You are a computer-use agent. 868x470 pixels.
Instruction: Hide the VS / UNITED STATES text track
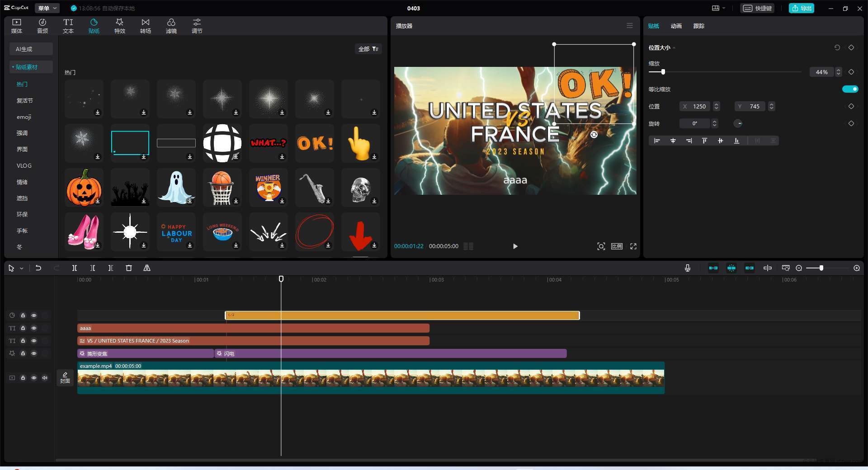click(x=34, y=341)
